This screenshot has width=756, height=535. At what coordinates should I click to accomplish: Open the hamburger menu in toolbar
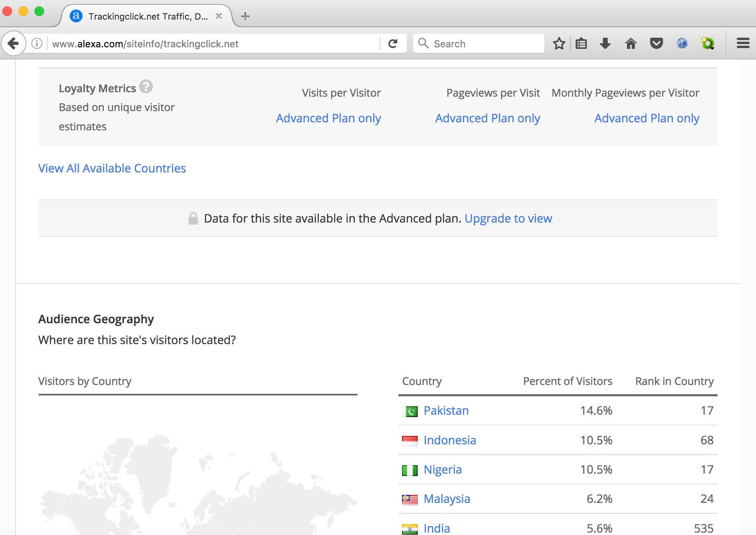tap(743, 43)
